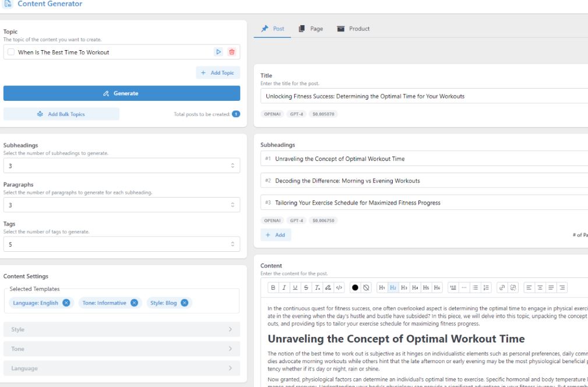
Task: Click the clear formatting icon
Action: point(317,287)
